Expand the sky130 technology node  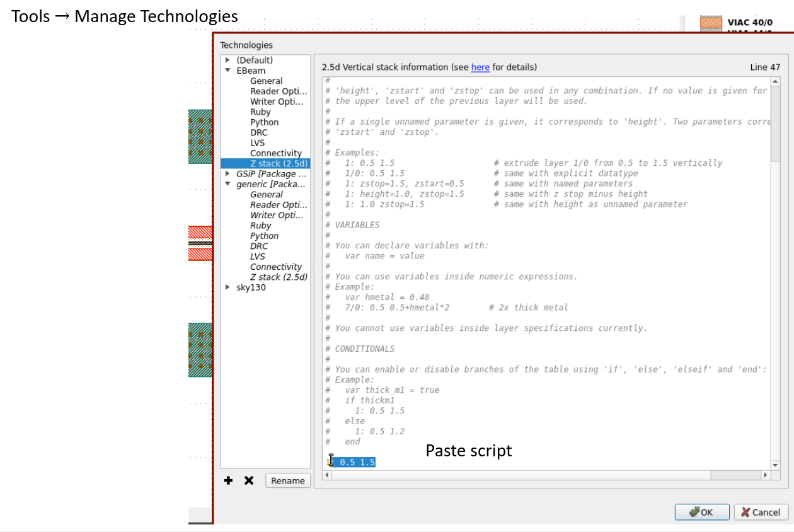(227, 287)
